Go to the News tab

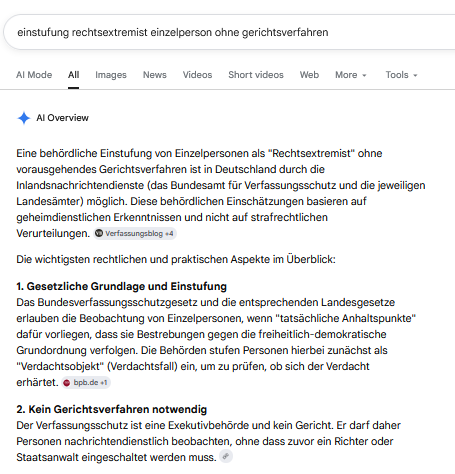(155, 75)
